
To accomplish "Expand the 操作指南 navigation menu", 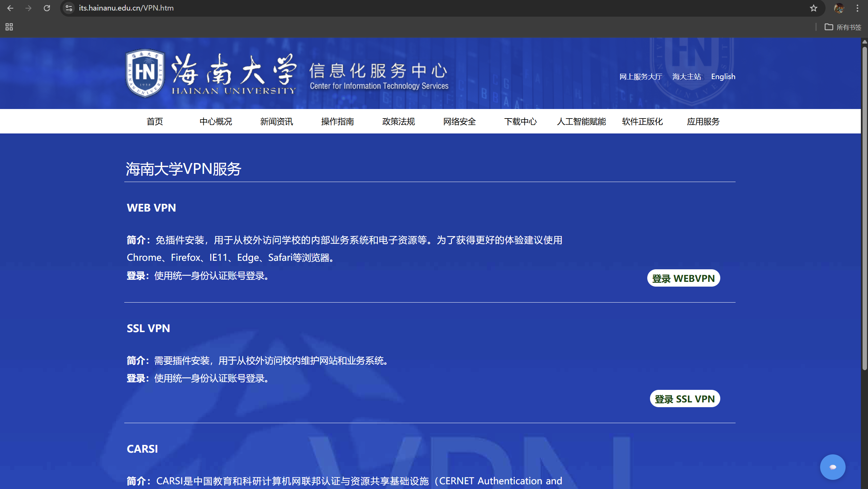I will (x=337, y=122).
